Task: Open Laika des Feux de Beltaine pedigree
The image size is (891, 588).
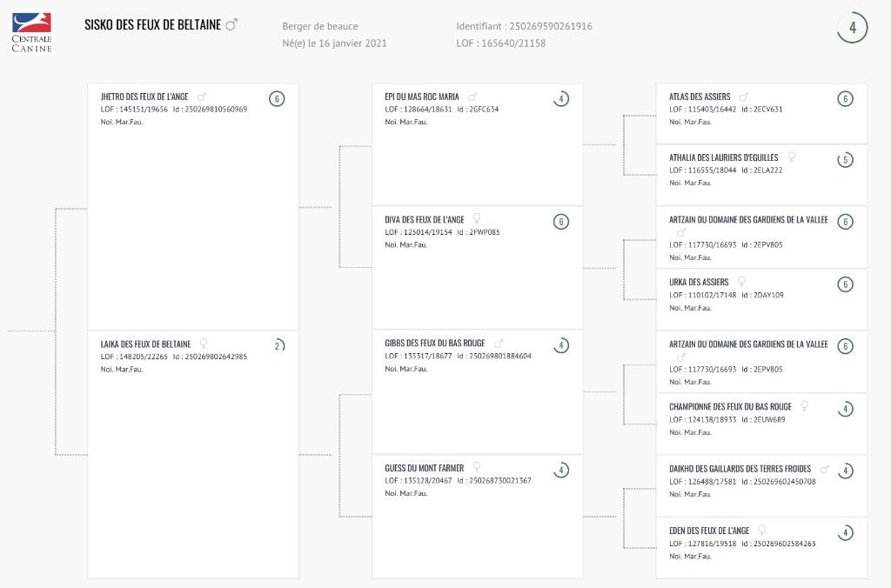Action: [x=145, y=344]
